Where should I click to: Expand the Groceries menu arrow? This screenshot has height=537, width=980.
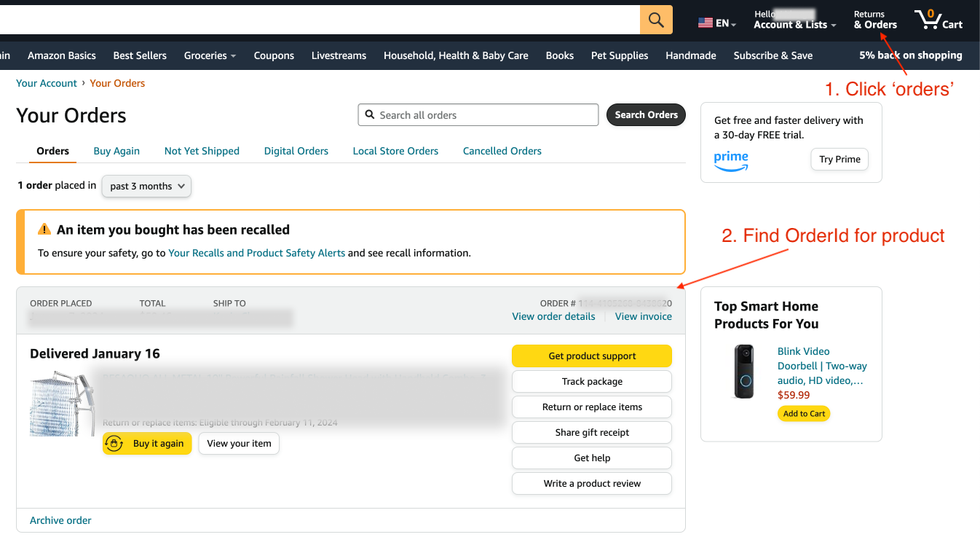(x=233, y=56)
